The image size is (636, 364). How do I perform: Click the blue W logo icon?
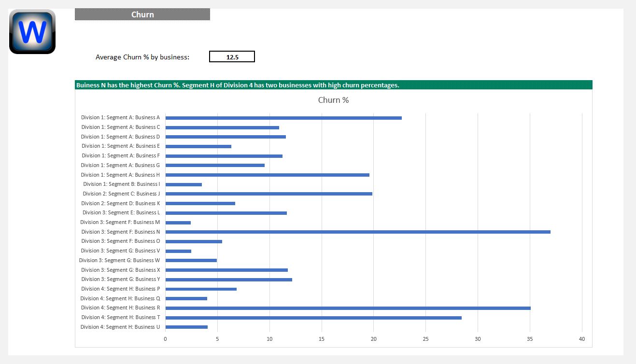click(32, 32)
